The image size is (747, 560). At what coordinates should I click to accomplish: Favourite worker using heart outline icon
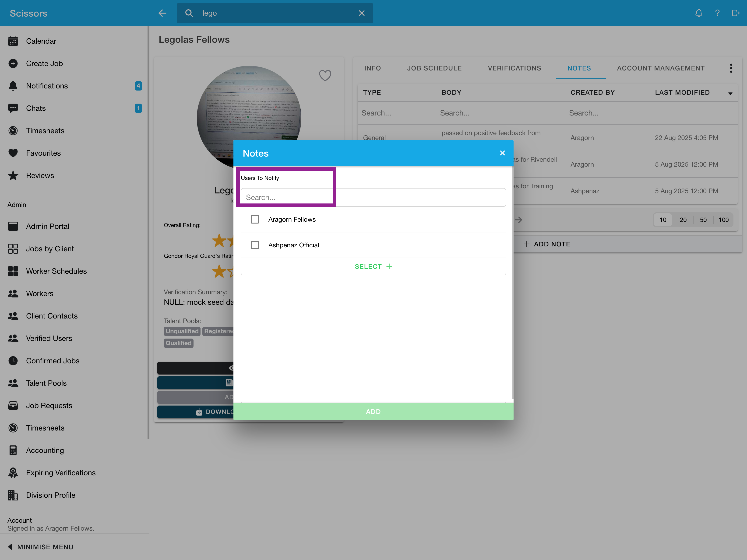pos(325,75)
